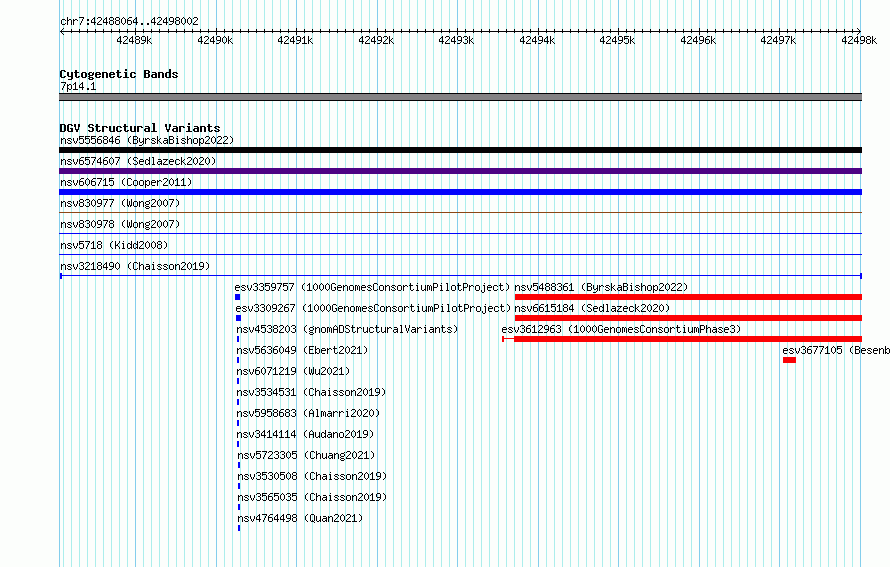Click the 42492k ruler tick label
The image size is (890, 567).
pos(376,40)
